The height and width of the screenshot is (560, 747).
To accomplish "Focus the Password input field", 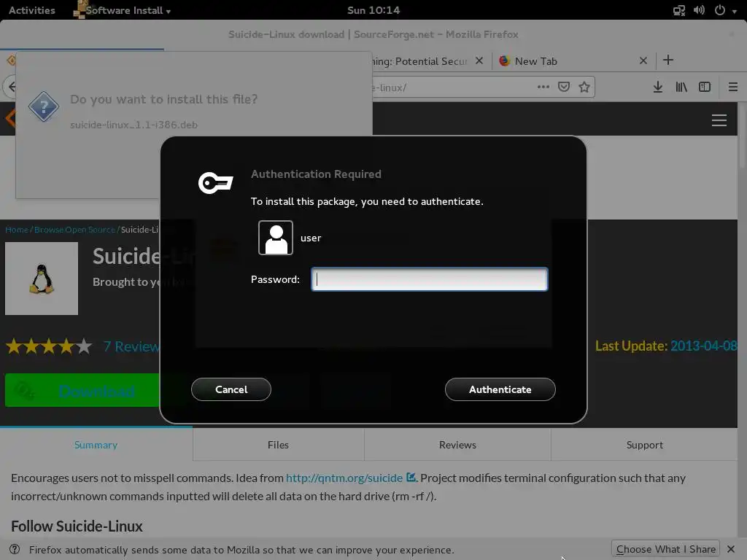I will click(x=429, y=279).
